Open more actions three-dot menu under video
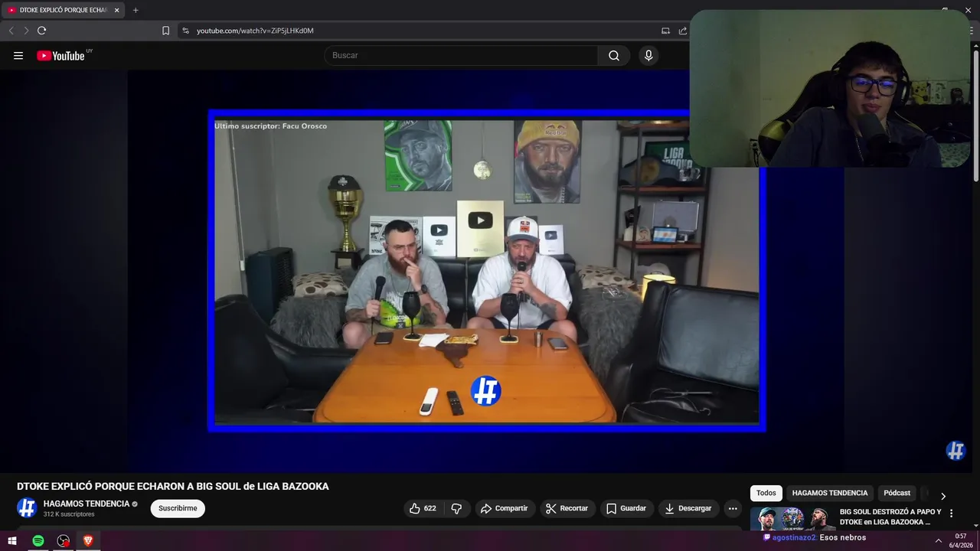This screenshot has width=980, height=551. pyautogui.click(x=733, y=508)
